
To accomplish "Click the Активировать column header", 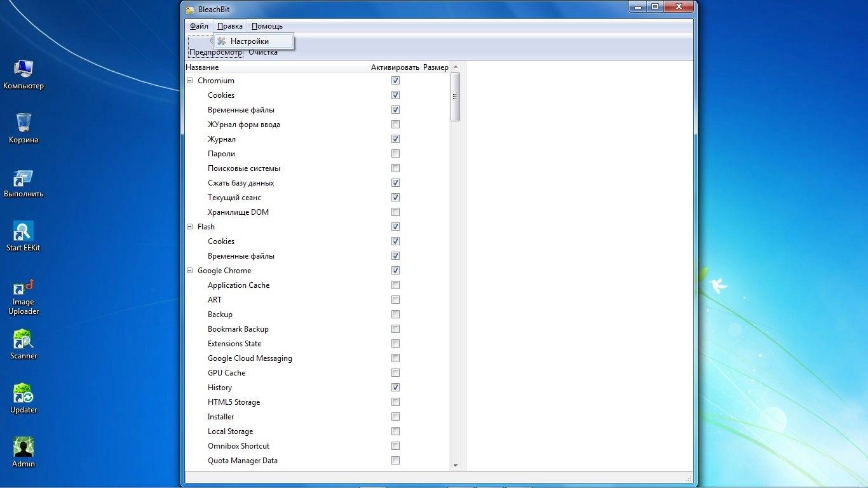I will point(395,67).
